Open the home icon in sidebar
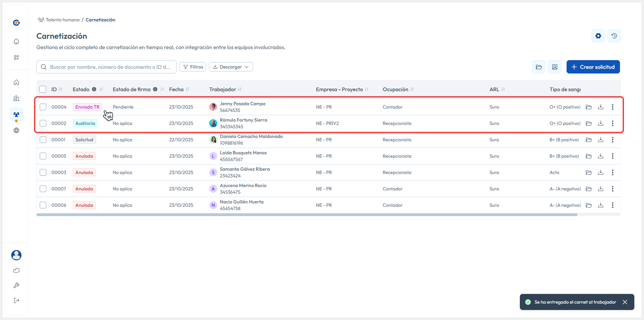 click(x=16, y=82)
